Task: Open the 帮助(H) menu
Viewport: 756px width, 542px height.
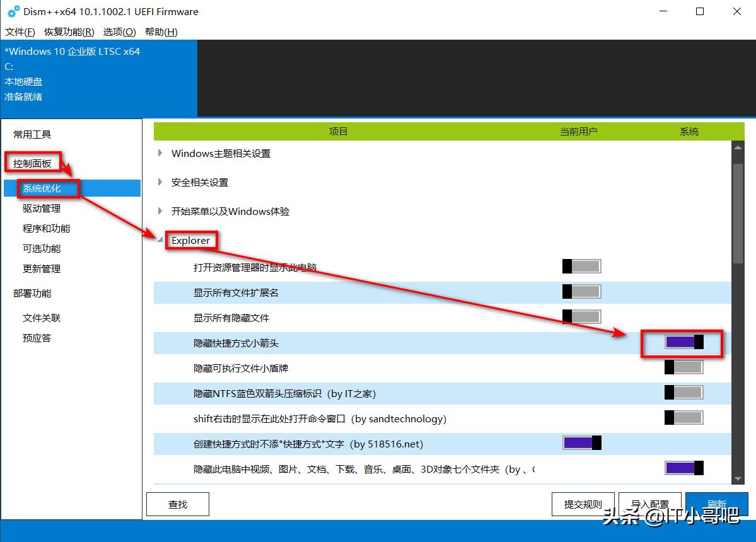Action: (161, 32)
